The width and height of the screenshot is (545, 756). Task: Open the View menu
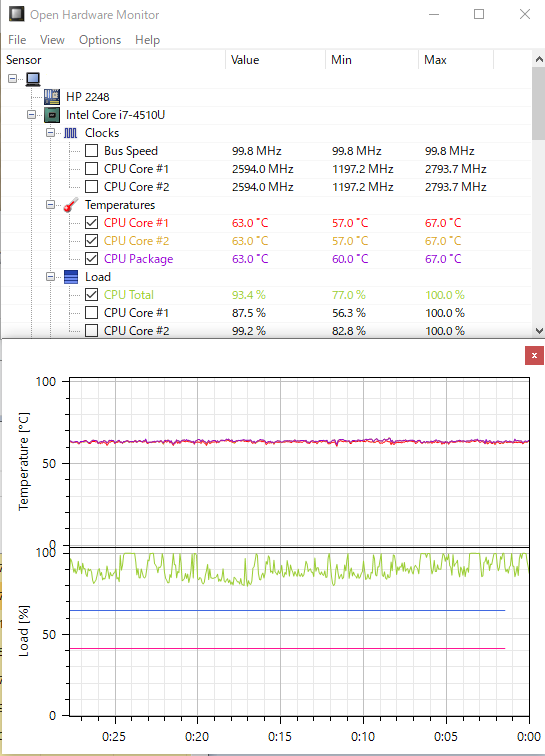click(x=52, y=40)
